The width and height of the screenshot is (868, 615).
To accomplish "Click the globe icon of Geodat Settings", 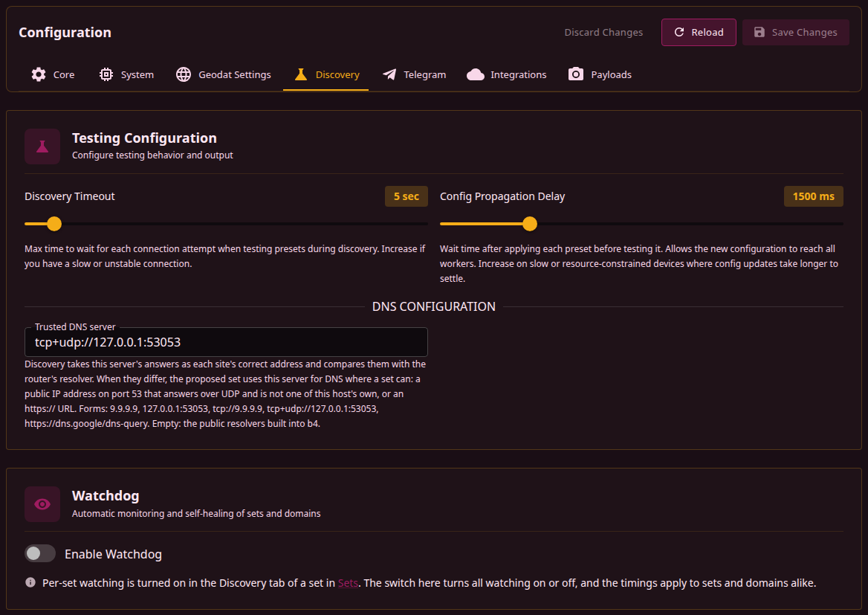I will [x=184, y=74].
